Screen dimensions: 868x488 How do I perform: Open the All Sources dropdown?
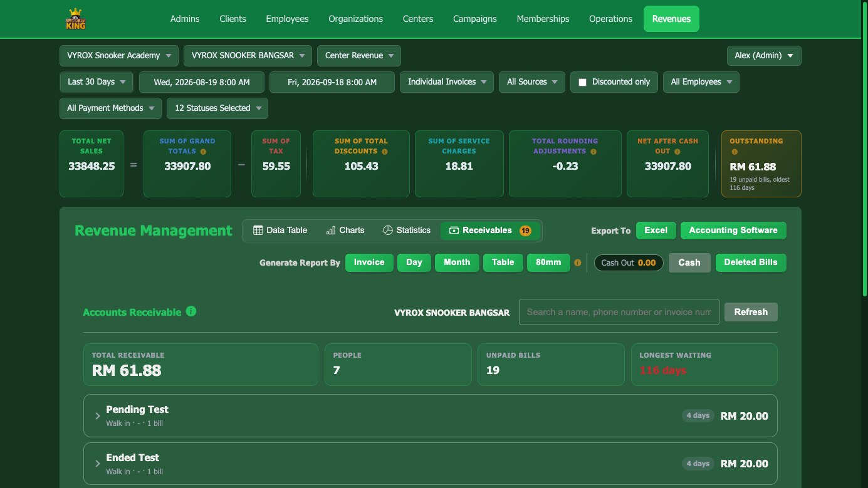[x=532, y=82]
